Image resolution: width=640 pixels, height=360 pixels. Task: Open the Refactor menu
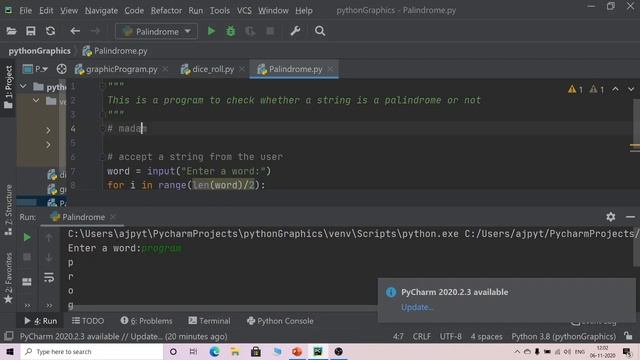tap(166, 10)
